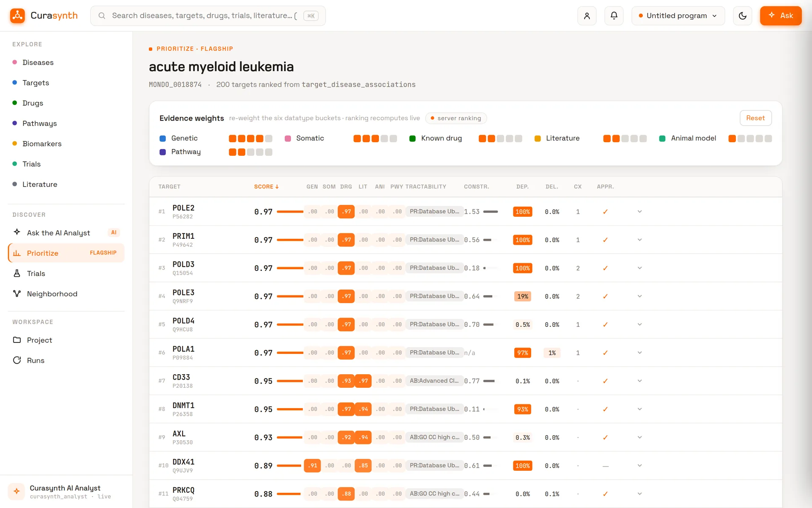The height and width of the screenshot is (508, 812).
Task: Open the user profile icon
Action: pos(587,16)
